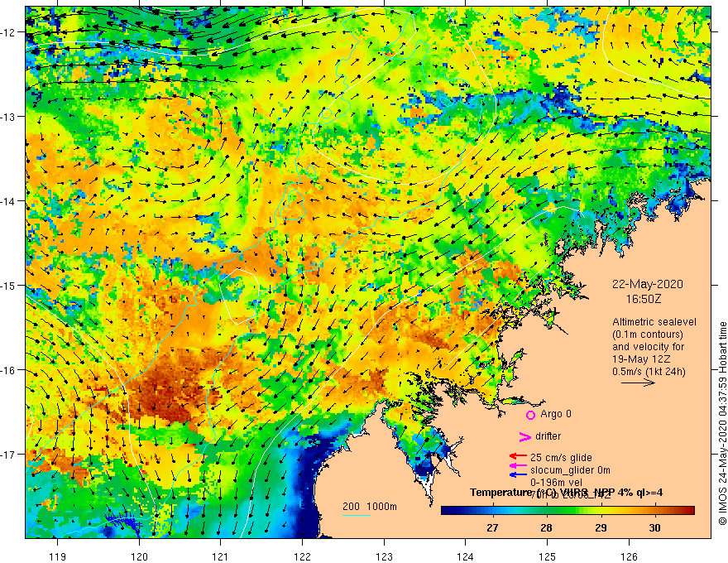Click the colorbar value 27
728x563 pixels.
click(492, 527)
